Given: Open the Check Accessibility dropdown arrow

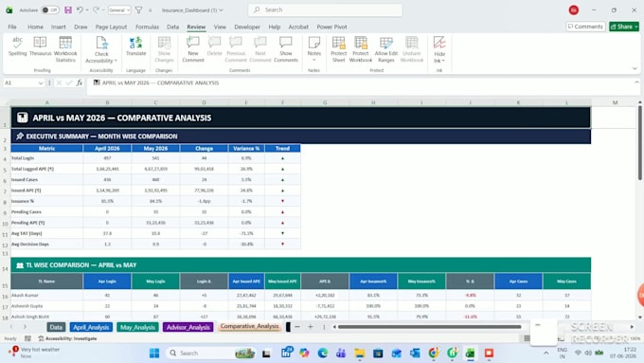Looking at the screenshot, I should coord(116,61).
